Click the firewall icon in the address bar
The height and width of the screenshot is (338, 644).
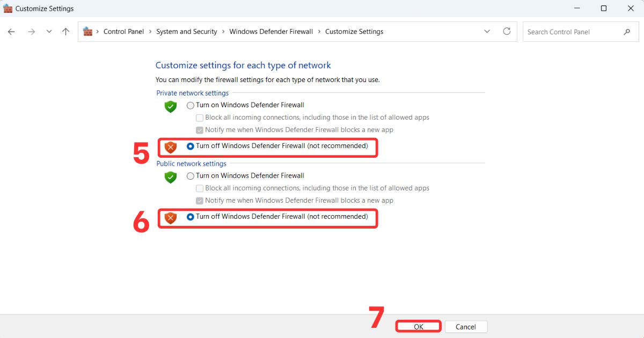coord(87,31)
